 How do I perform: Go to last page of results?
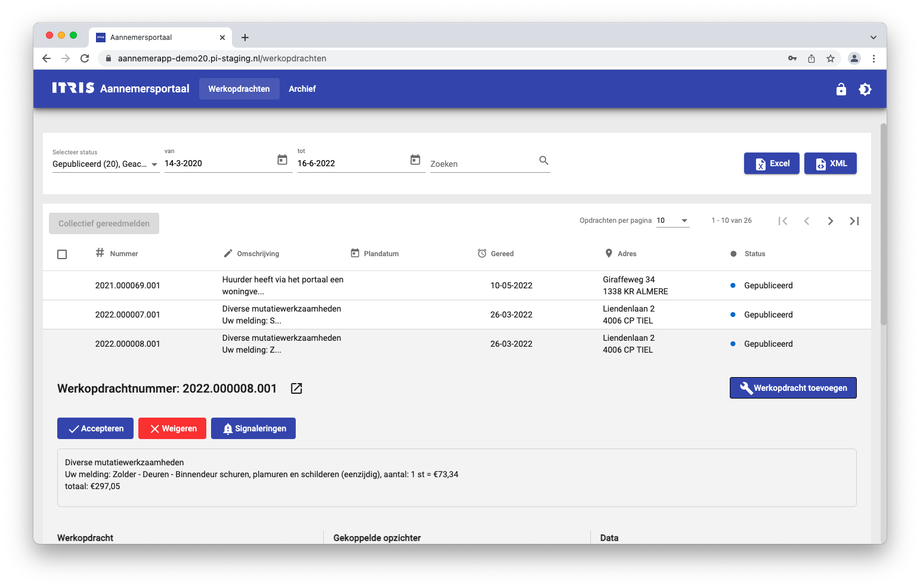click(854, 221)
